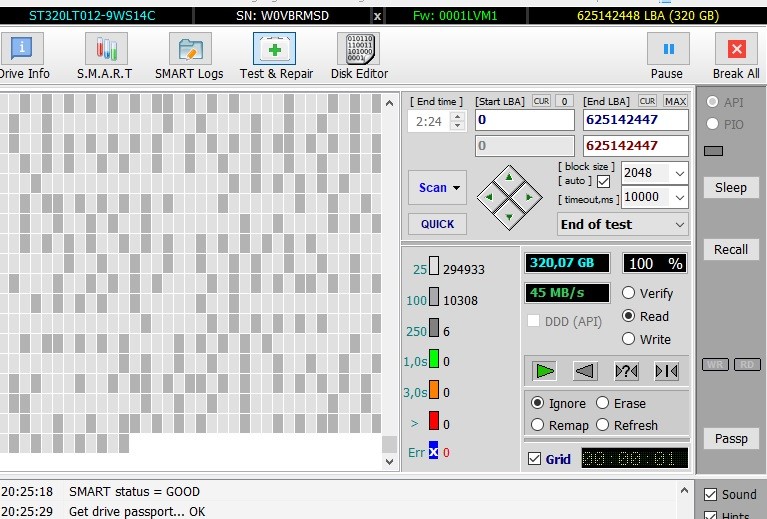767x519 pixels.
Task: Select the Ignore error action
Action: [x=538, y=403]
